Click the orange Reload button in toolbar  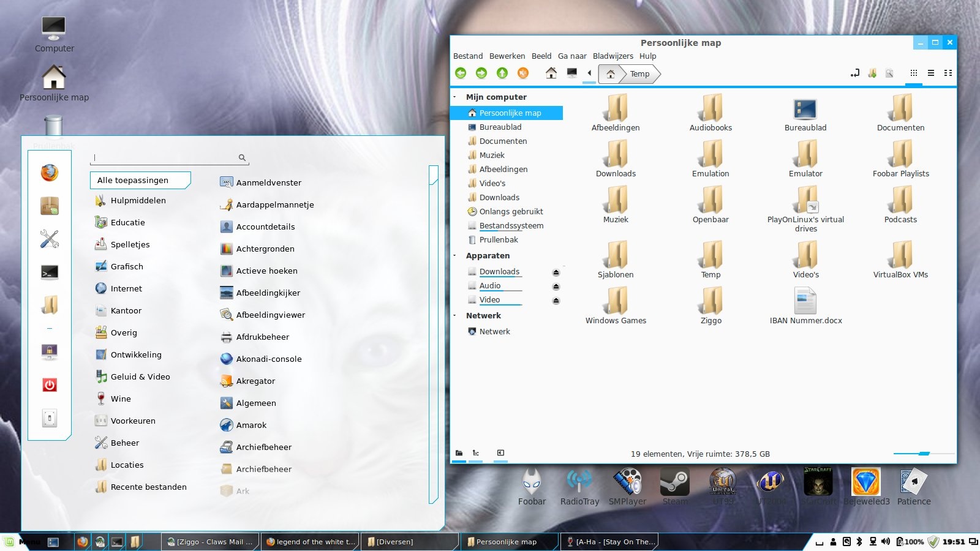click(x=523, y=73)
